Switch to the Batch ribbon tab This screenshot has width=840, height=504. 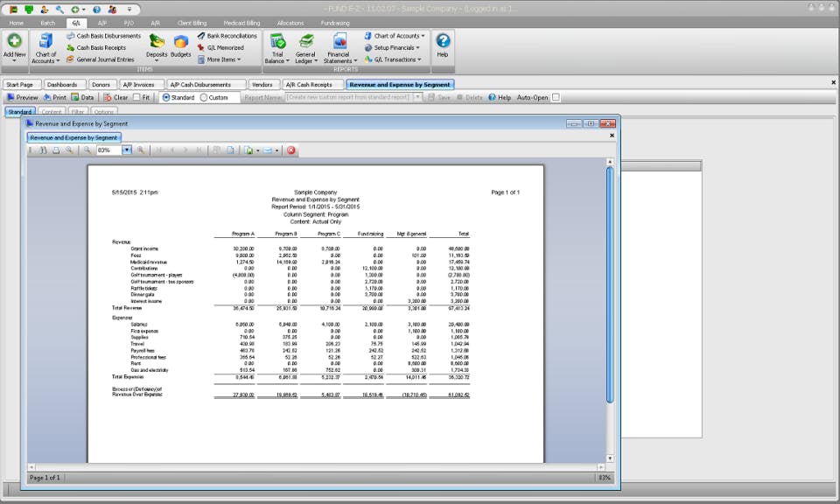coord(47,23)
